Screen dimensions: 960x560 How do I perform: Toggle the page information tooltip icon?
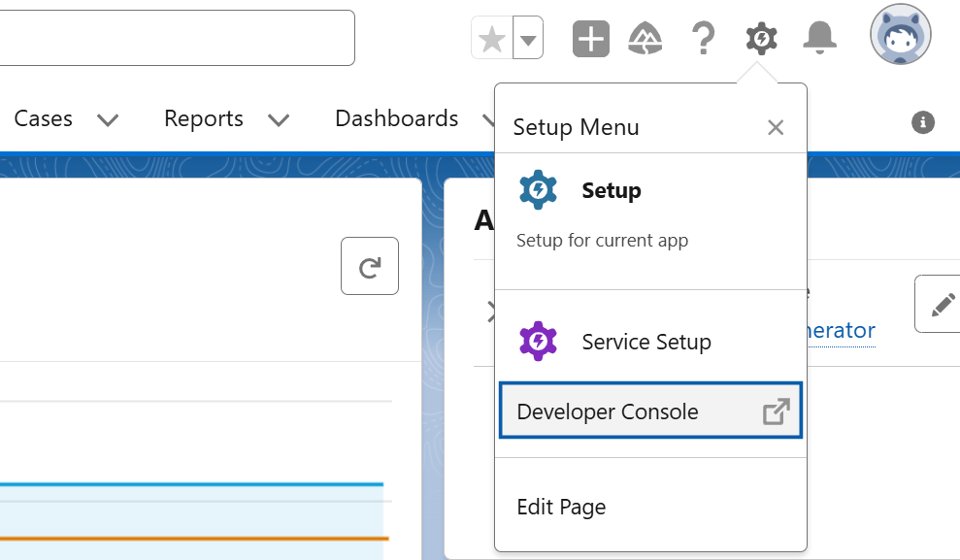click(921, 123)
